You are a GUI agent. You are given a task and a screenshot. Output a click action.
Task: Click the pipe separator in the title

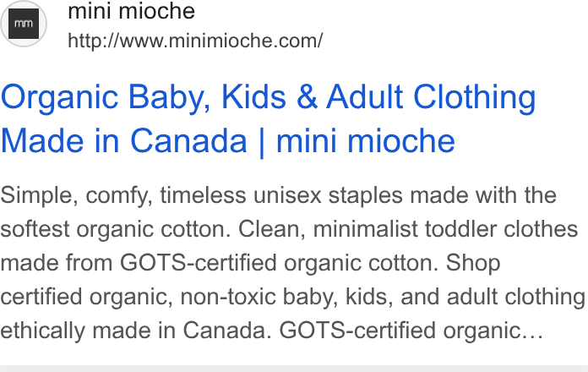(262, 143)
